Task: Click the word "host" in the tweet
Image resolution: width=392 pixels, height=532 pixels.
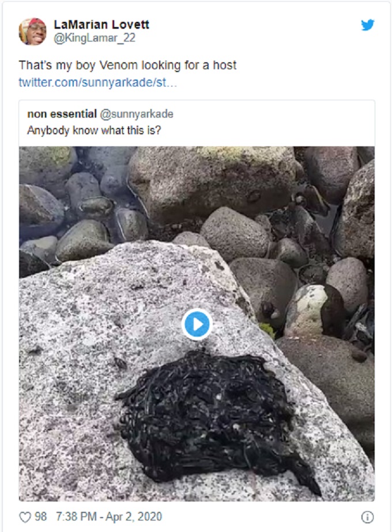Action: (224, 65)
